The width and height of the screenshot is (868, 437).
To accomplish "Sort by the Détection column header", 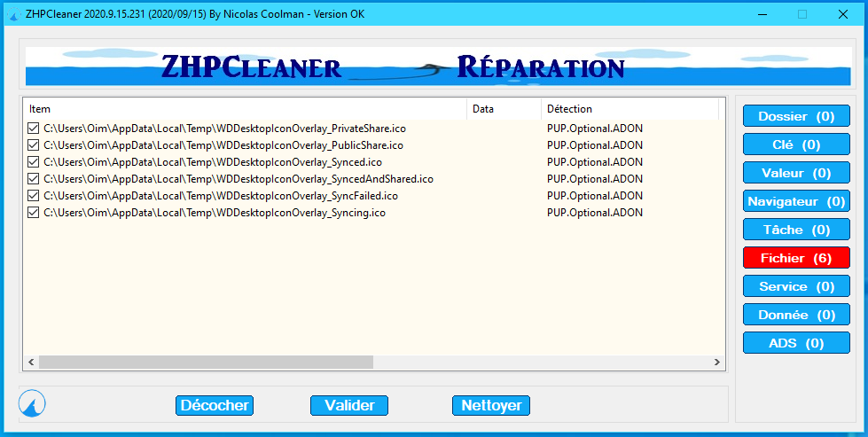I will [629, 109].
